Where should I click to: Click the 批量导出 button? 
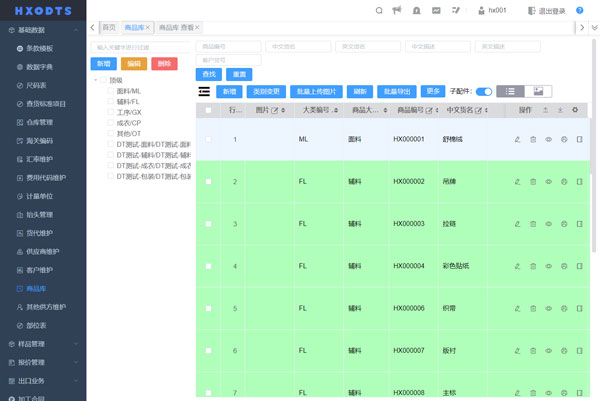tap(397, 91)
